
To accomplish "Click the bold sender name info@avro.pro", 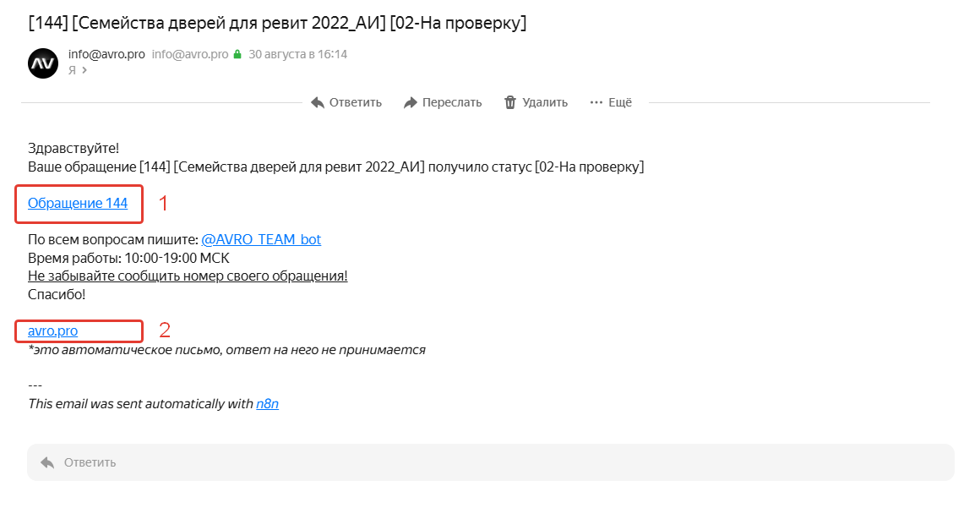I will point(106,54).
